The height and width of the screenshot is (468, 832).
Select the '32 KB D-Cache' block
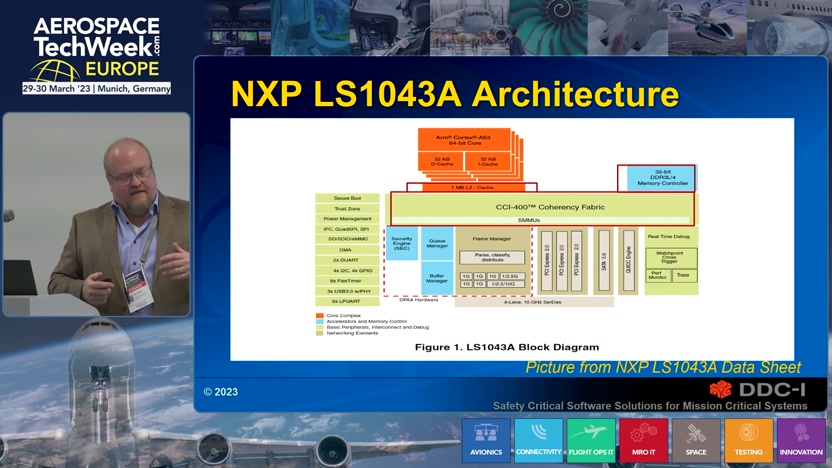click(441, 161)
